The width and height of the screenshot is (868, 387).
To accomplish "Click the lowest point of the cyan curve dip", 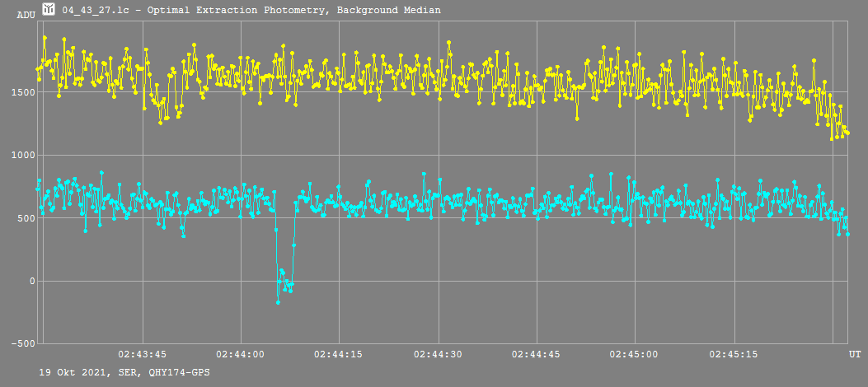I will pos(278,302).
